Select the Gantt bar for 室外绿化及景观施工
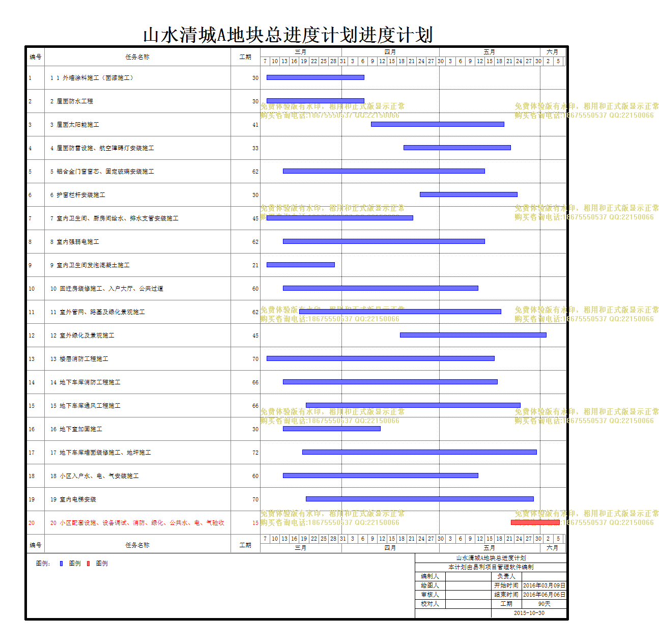Image resolution: width=659 pixels, height=644 pixels. 473,335
